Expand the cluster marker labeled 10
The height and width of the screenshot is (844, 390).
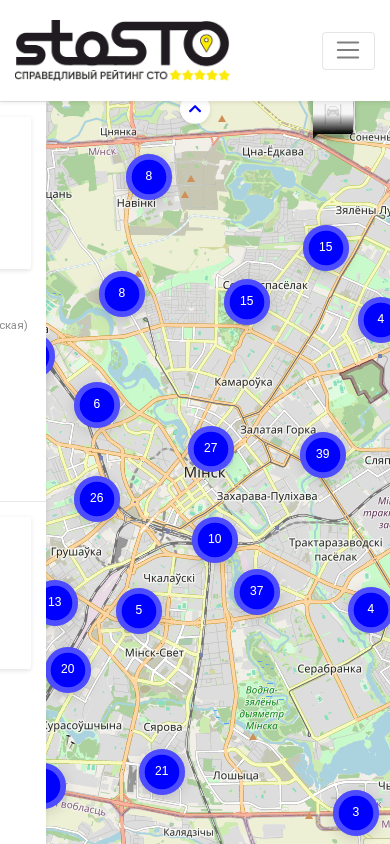pos(215,539)
